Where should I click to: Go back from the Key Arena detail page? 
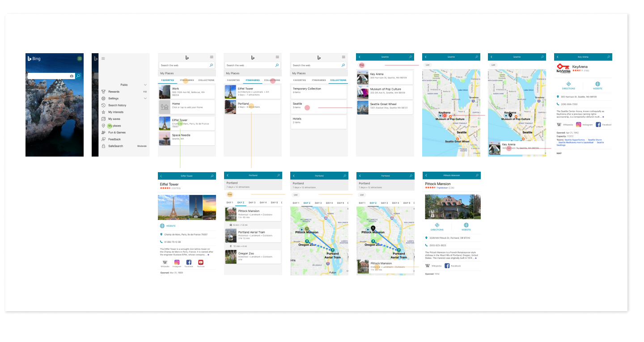tap(558, 57)
